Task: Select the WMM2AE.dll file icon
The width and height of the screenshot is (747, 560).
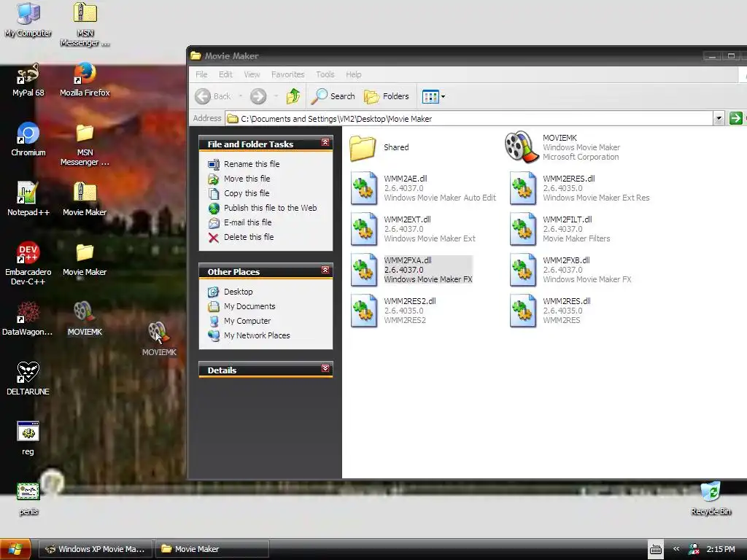Action: coord(364,188)
